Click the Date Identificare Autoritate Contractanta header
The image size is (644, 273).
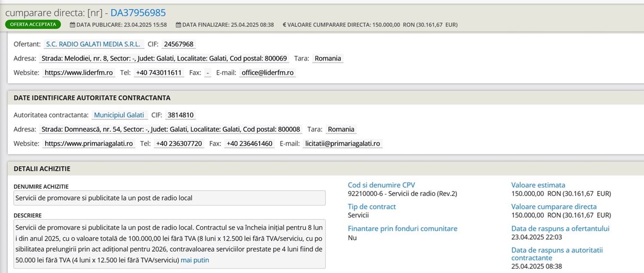[x=92, y=98]
